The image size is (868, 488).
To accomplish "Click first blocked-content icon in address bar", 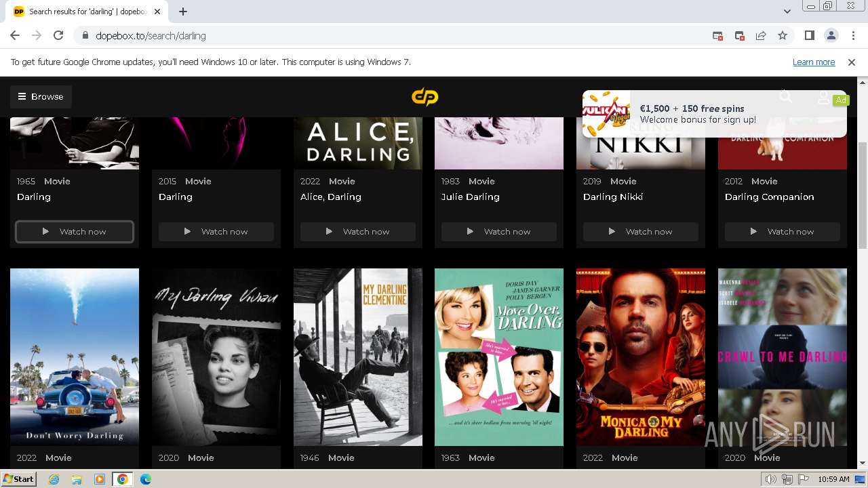I will click(717, 35).
